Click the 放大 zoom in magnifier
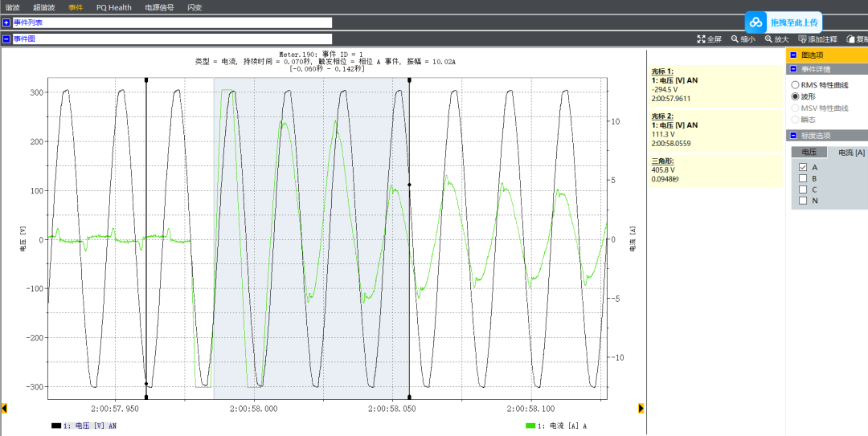This screenshot has height=436, width=868. pyautogui.click(x=768, y=39)
